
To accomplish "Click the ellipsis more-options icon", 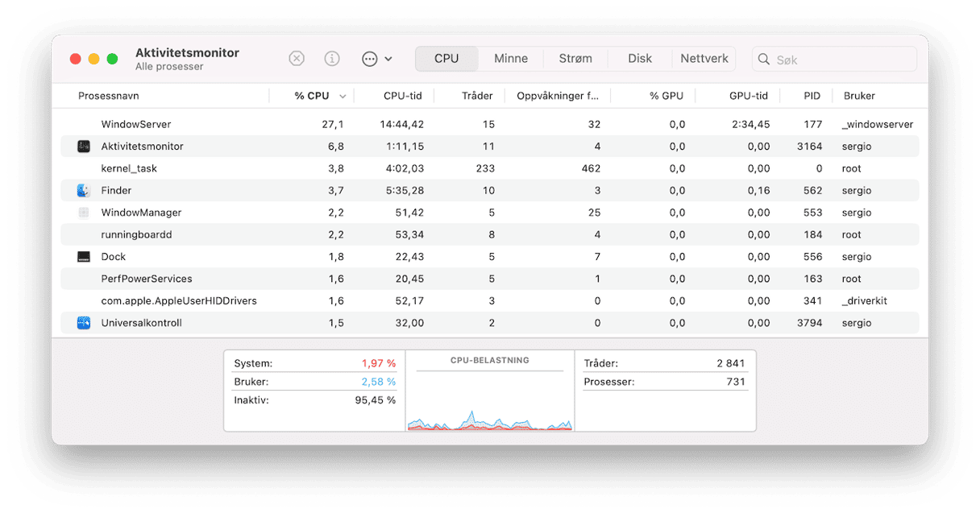I will (370, 59).
